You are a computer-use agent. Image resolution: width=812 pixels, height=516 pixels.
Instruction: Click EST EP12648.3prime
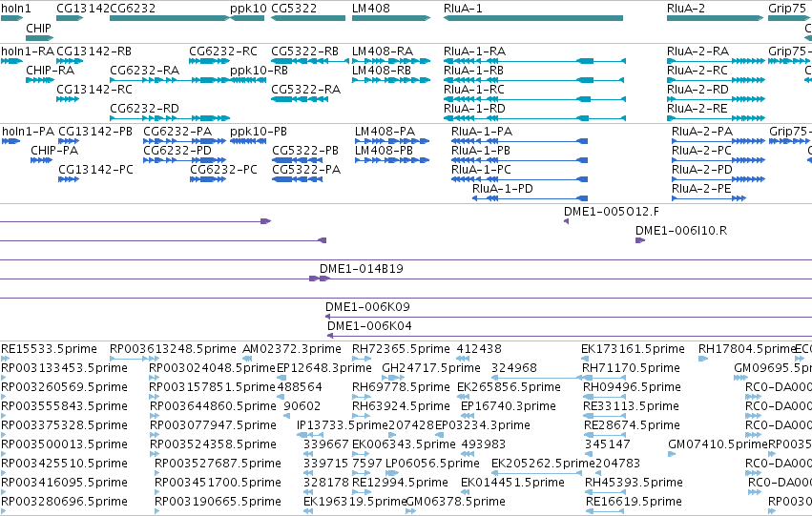[x=324, y=368]
